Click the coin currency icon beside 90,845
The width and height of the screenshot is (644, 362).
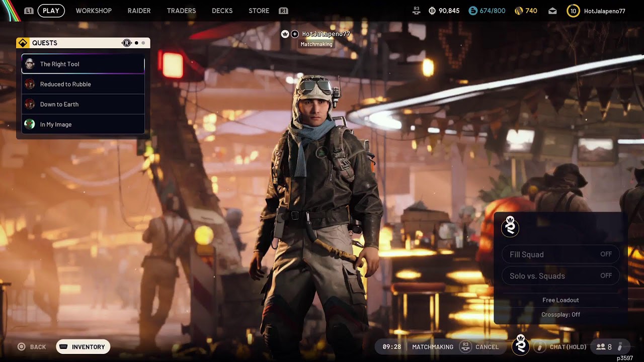tap(432, 11)
